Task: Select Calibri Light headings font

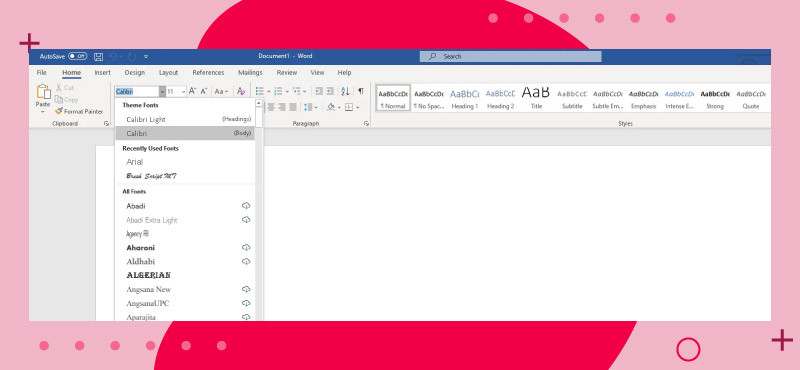Action: click(185, 119)
